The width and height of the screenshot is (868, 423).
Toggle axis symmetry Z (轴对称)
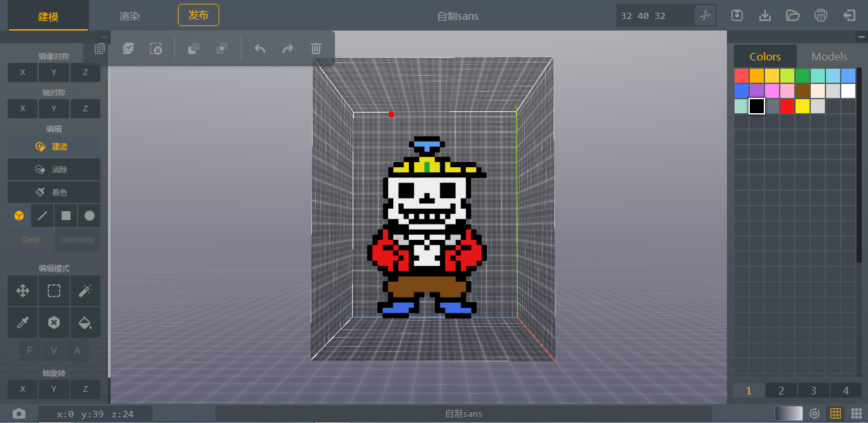[x=85, y=109]
